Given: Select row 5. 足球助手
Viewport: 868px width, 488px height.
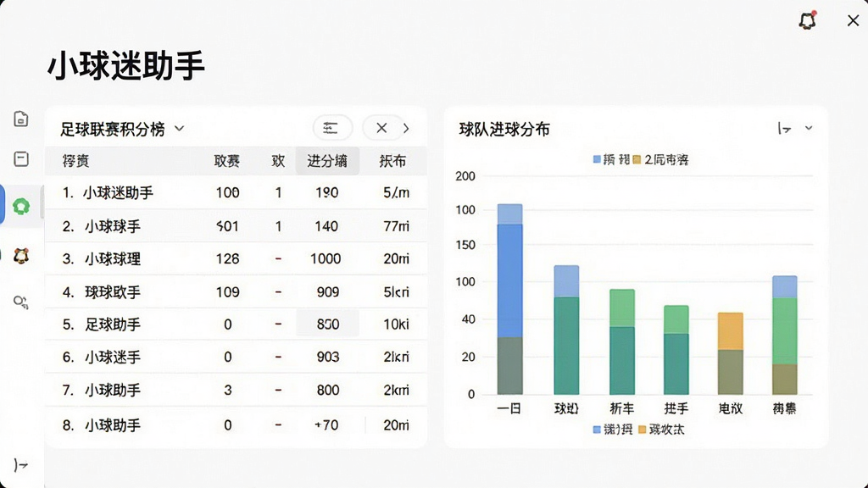Looking at the screenshot, I should coord(236,324).
